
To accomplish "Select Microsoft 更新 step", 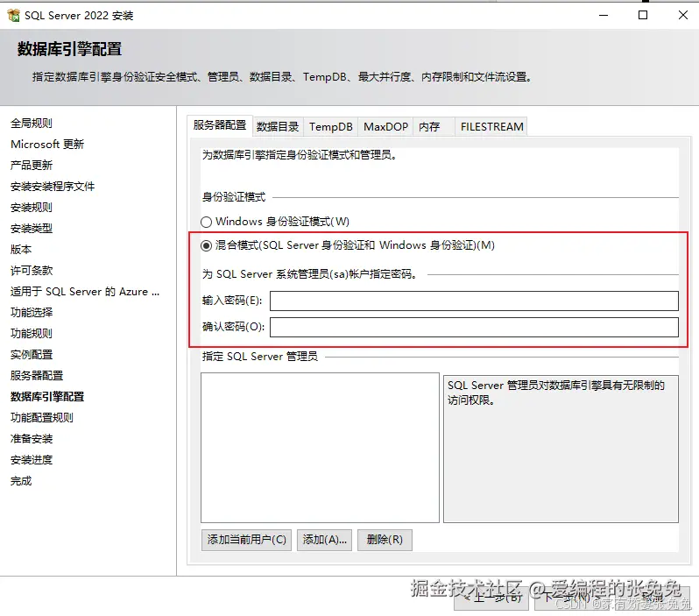I will point(47,144).
